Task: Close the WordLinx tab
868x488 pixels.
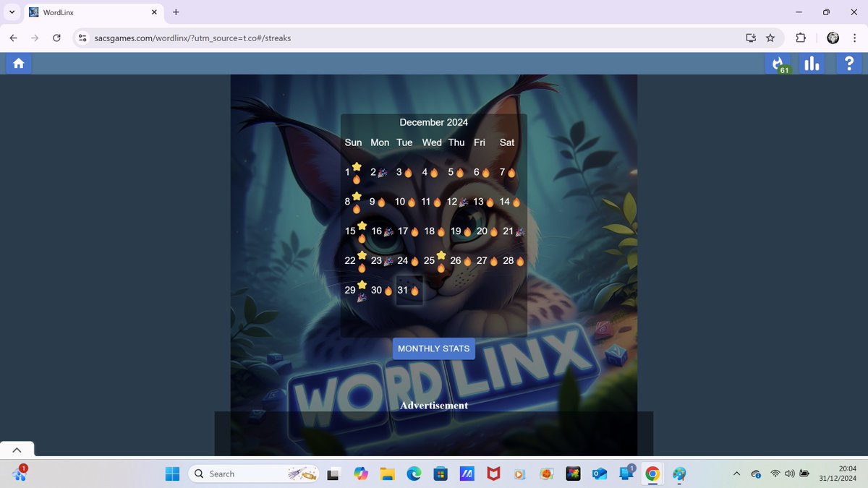Action: pyautogui.click(x=154, y=12)
